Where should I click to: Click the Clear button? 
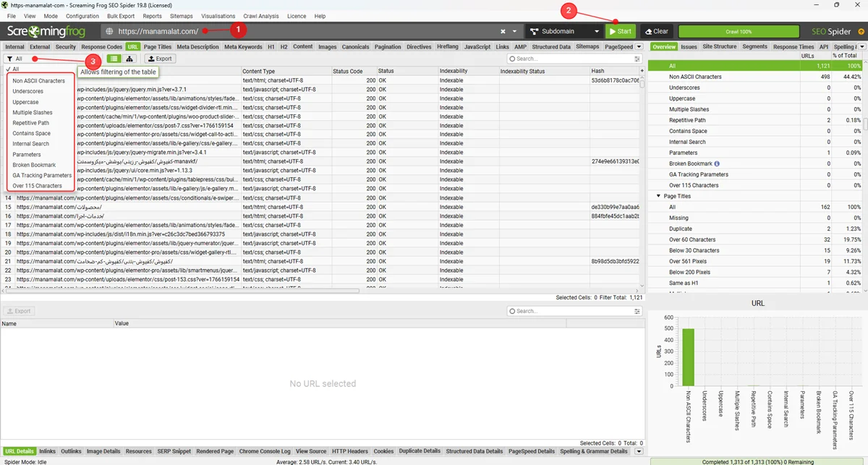coord(656,32)
